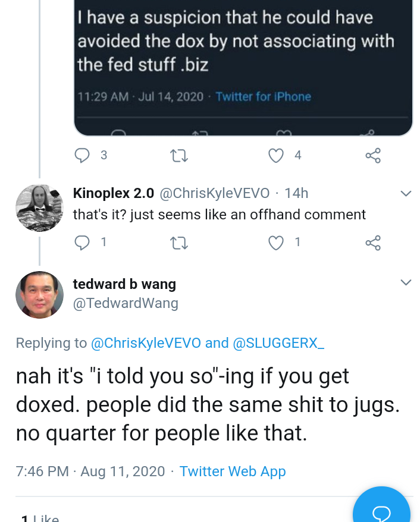The height and width of the screenshot is (522, 420).
Task: Open more options chevron for tedward b wang
Action: pos(406,282)
